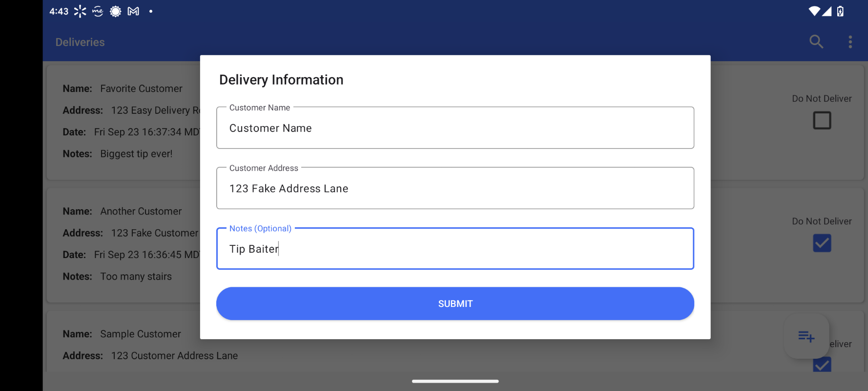Tap the Deliveries title in app bar

pyautogui.click(x=80, y=42)
